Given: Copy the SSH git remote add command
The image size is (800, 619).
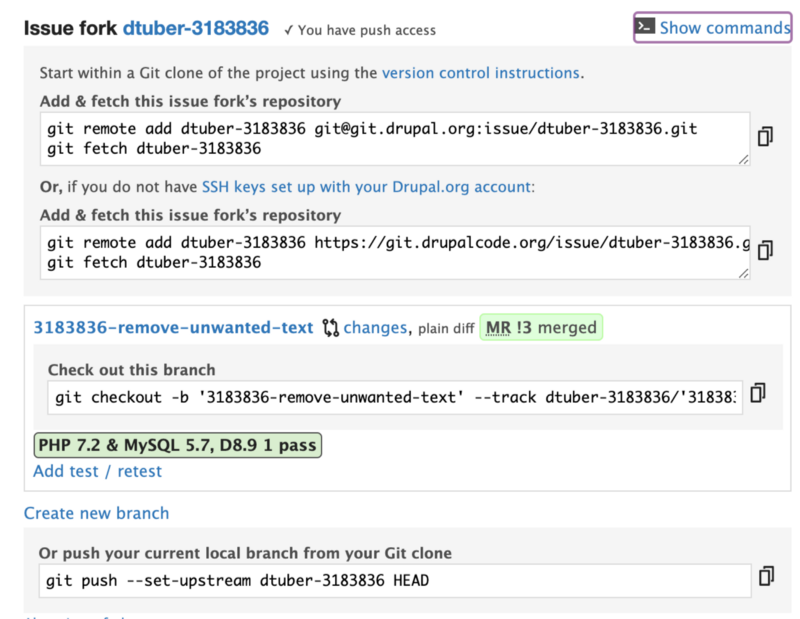Looking at the screenshot, I should [765, 137].
